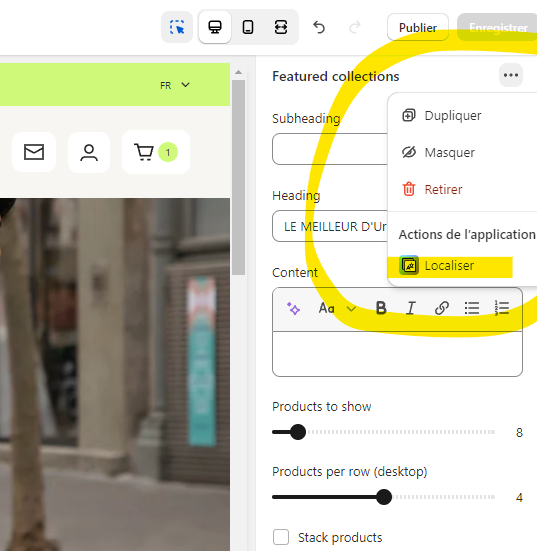Apply bulleted list in Content editor
Screen dimensions: 537x551
472,308
